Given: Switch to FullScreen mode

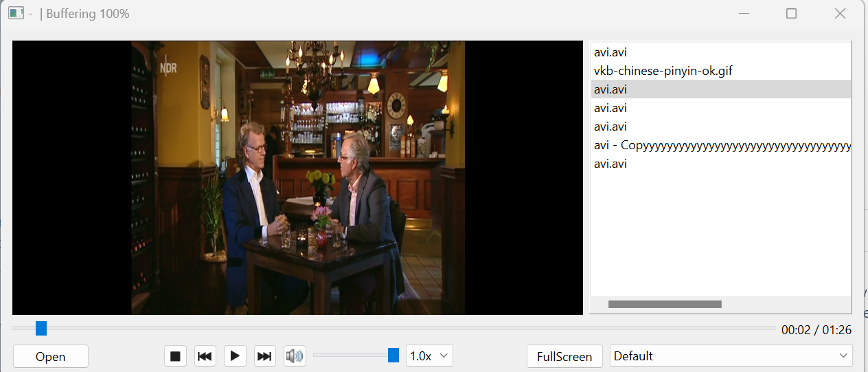Looking at the screenshot, I should click(564, 356).
